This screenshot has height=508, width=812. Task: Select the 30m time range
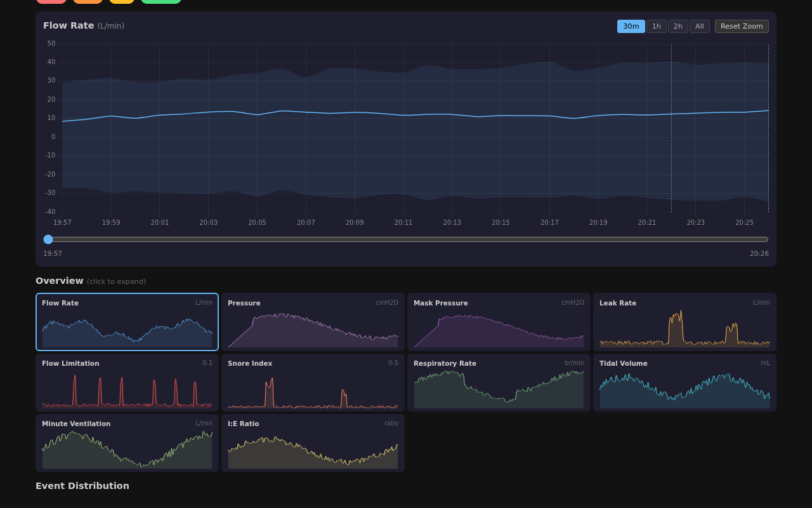[631, 26]
